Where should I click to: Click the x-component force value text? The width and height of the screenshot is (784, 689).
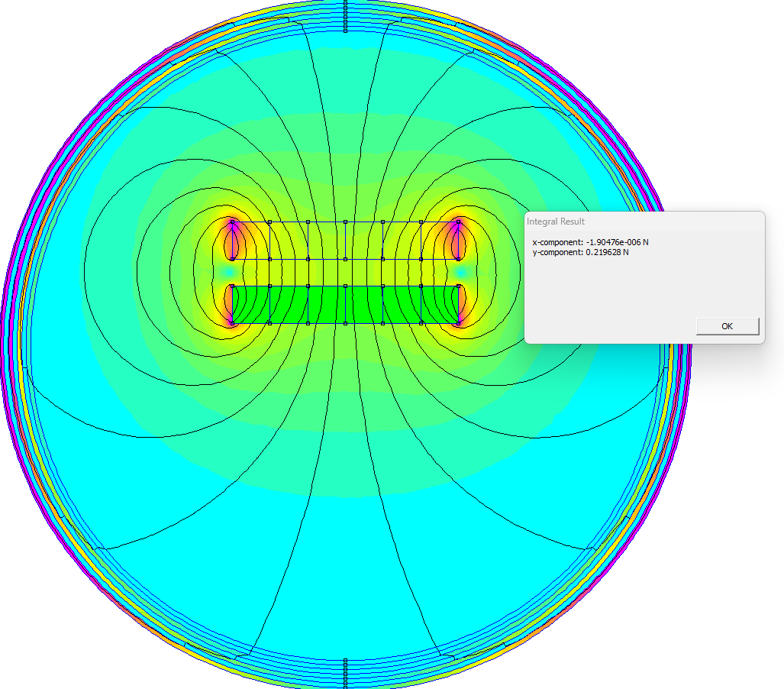pyautogui.click(x=590, y=242)
